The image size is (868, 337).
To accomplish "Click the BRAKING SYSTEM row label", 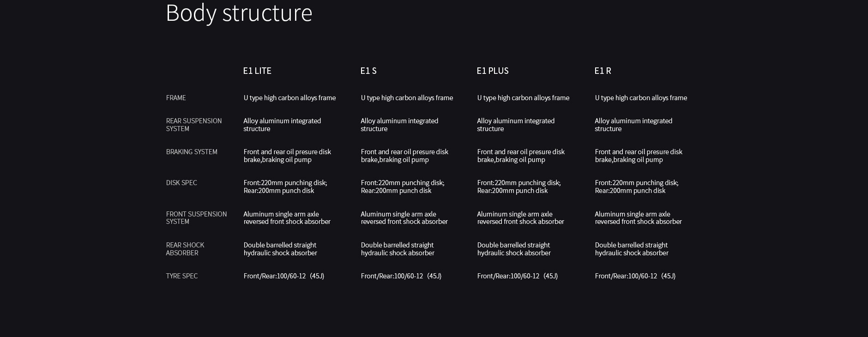I will (x=192, y=152).
